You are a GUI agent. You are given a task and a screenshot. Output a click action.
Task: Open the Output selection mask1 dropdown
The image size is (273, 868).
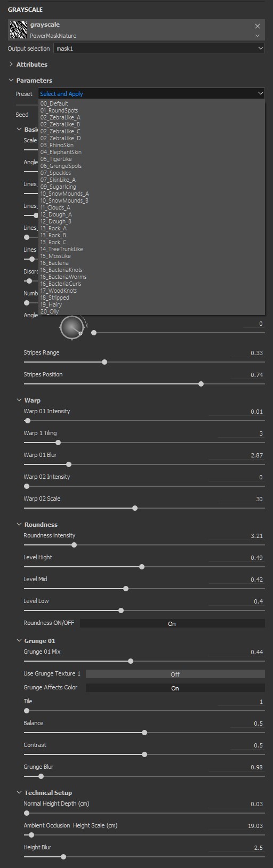coord(159,48)
